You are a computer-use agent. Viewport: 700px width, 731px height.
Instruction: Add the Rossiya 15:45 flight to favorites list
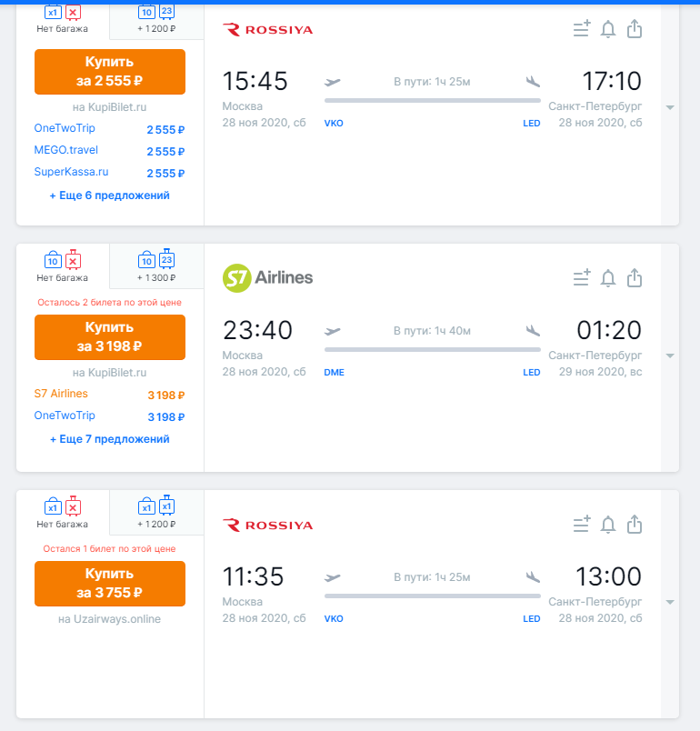click(x=582, y=29)
